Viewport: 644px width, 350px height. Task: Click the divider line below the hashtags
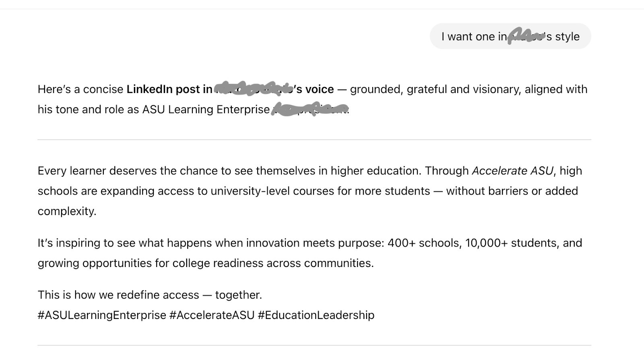[x=314, y=345]
